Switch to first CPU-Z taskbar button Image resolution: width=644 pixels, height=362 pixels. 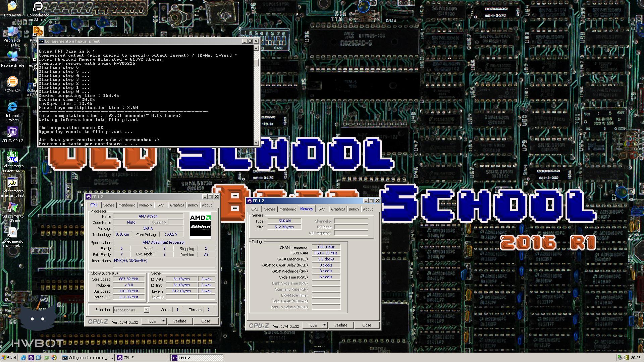143,358
